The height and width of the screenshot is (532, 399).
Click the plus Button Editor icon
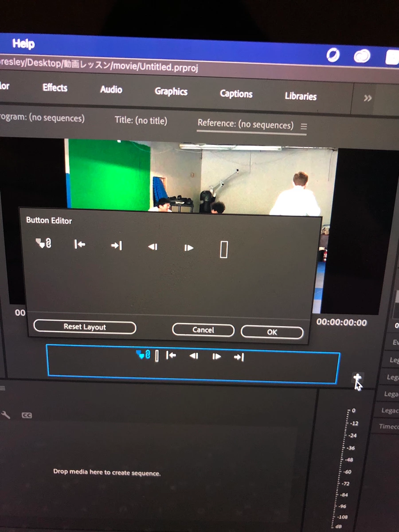coord(357,379)
